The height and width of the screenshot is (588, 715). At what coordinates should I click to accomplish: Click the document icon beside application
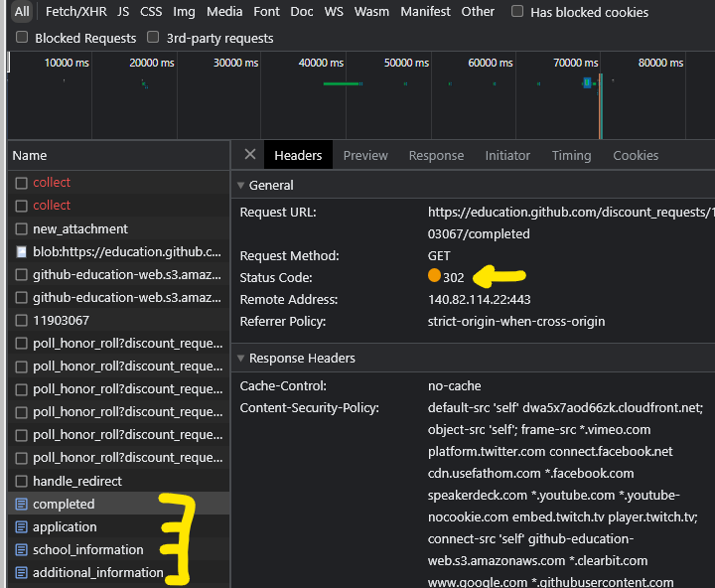point(21,526)
